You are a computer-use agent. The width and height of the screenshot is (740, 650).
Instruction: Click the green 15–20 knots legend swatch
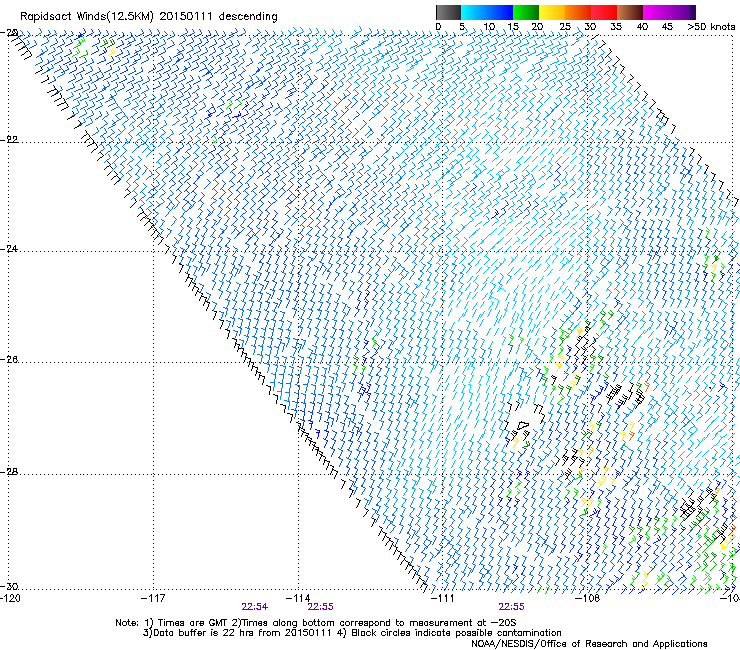coord(526,12)
